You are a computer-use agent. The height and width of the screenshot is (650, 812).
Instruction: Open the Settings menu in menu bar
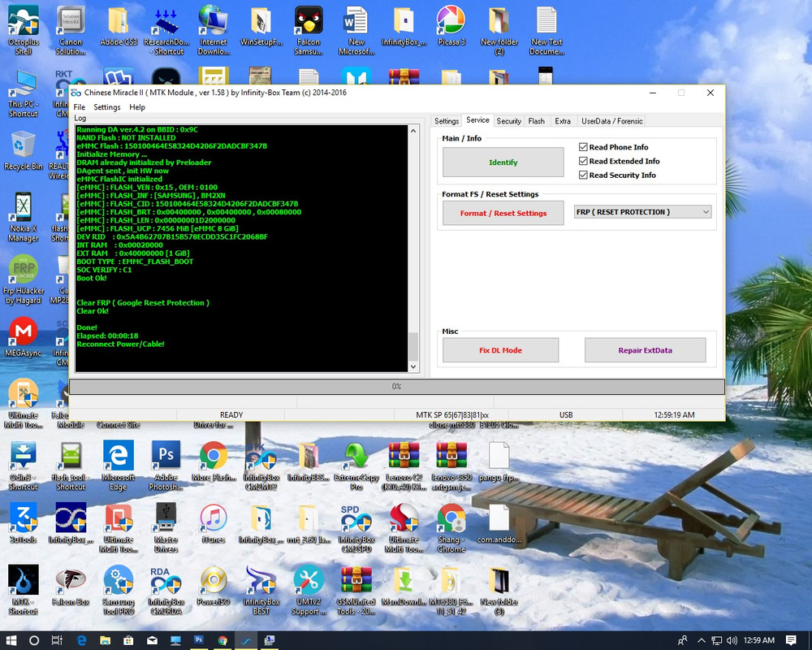pos(106,107)
